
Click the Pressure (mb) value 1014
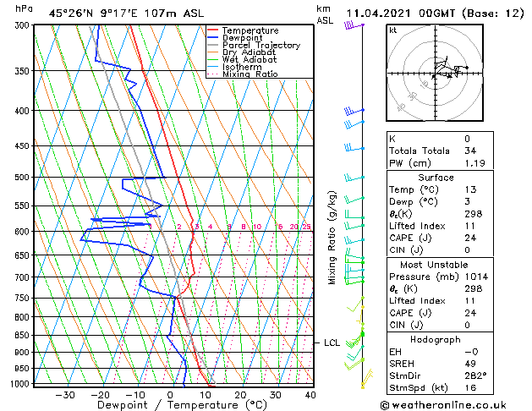[x=476, y=277]
